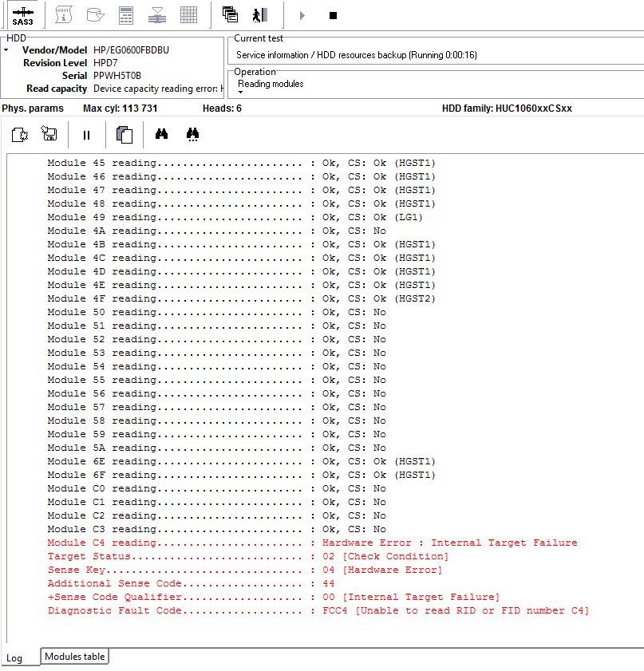Open Find with the binoculars icon
644x671 pixels.
pos(161,134)
